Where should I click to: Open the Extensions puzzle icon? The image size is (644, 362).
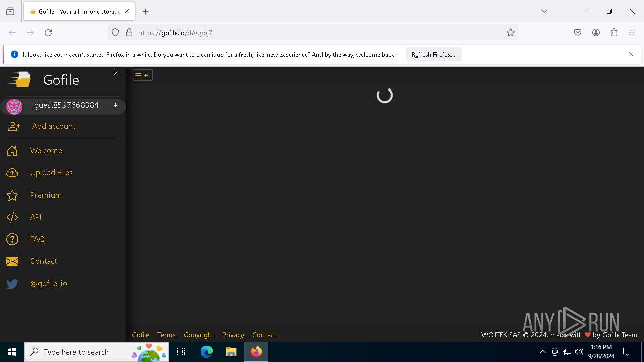[614, 33]
